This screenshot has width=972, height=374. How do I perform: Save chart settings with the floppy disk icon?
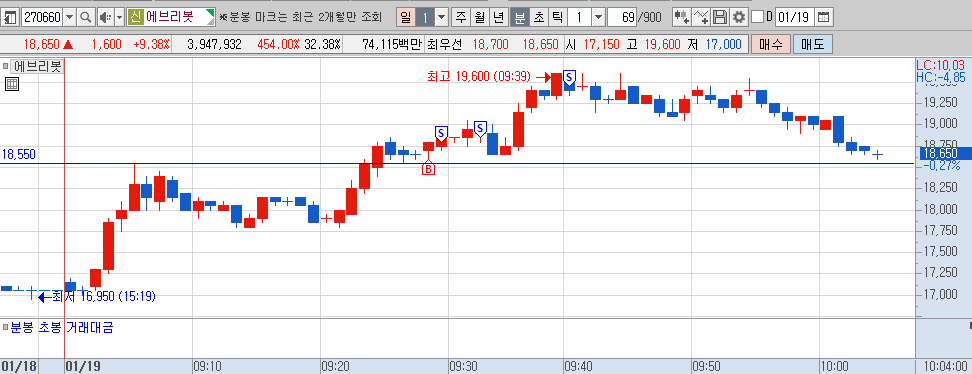point(720,17)
